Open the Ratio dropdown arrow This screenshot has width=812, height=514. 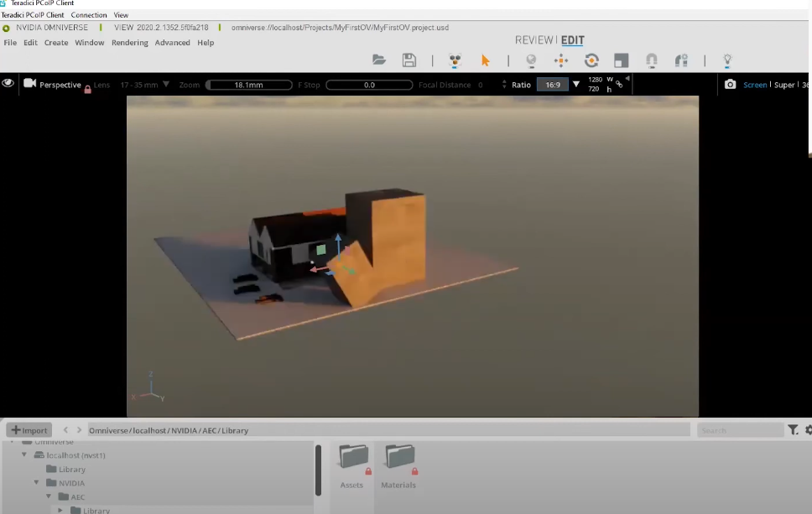coord(575,85)
